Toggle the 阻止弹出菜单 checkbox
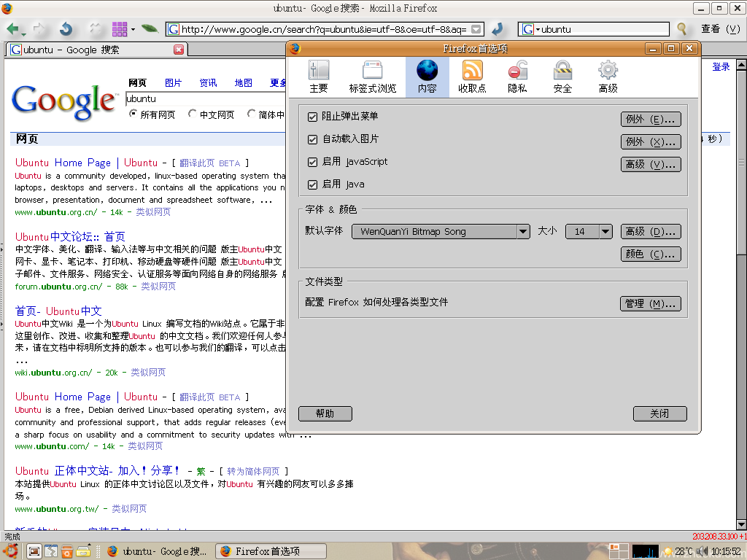747x560 pixels. [312, 117]
